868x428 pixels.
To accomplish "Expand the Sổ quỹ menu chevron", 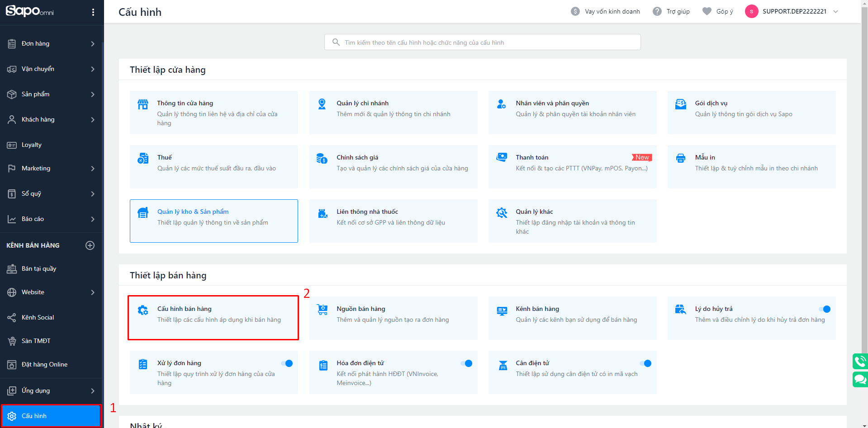I will [x=93, y=194].
